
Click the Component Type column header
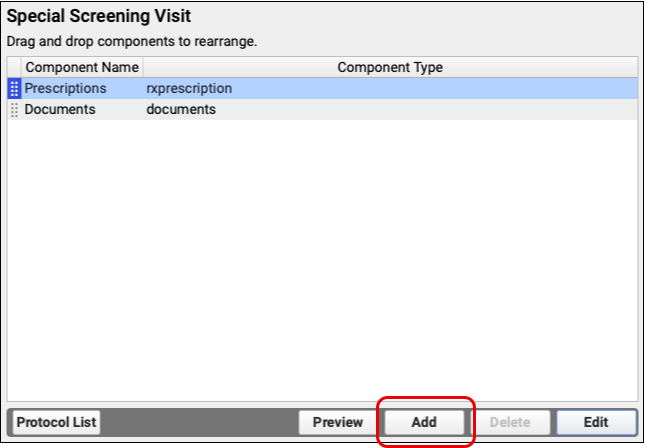(390, 67)
